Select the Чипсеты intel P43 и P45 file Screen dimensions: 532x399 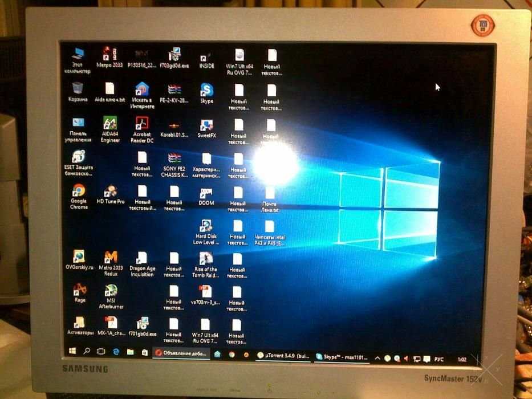[270, 233]
